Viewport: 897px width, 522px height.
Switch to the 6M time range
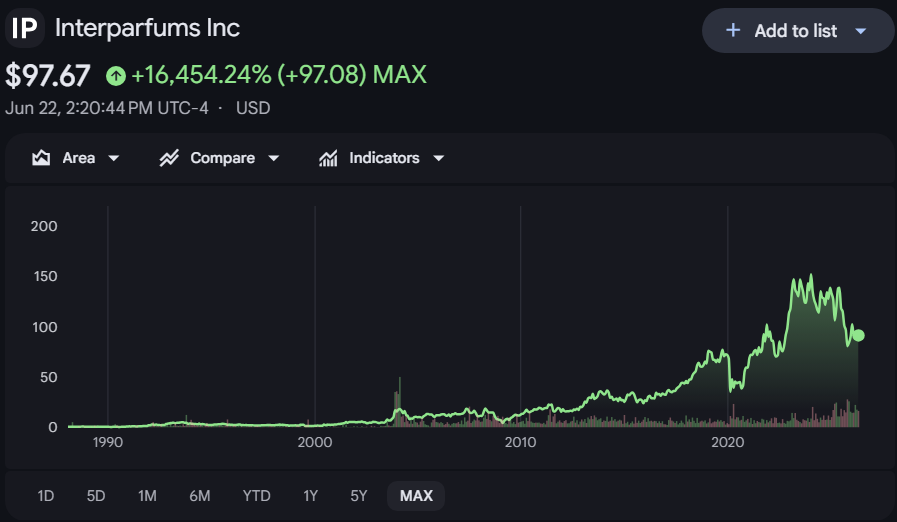coord(200,496)
